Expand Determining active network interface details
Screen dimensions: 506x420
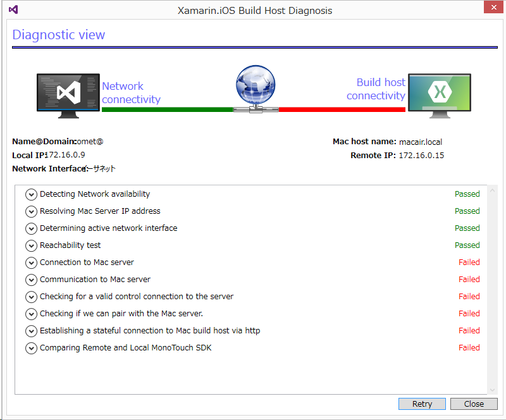[31, 228]
